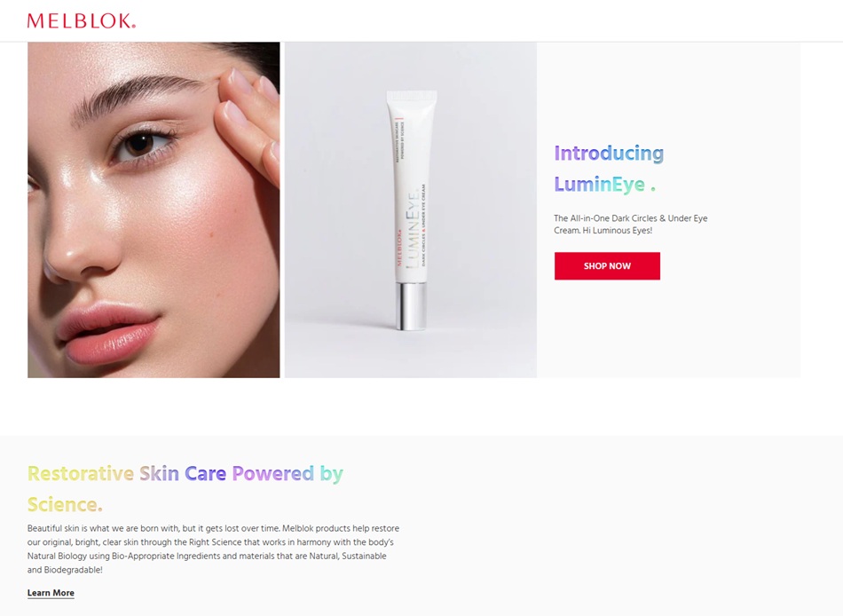Click the word 'Science.' in the headline
Screen dimensions: 843x616
click(65, 505)
